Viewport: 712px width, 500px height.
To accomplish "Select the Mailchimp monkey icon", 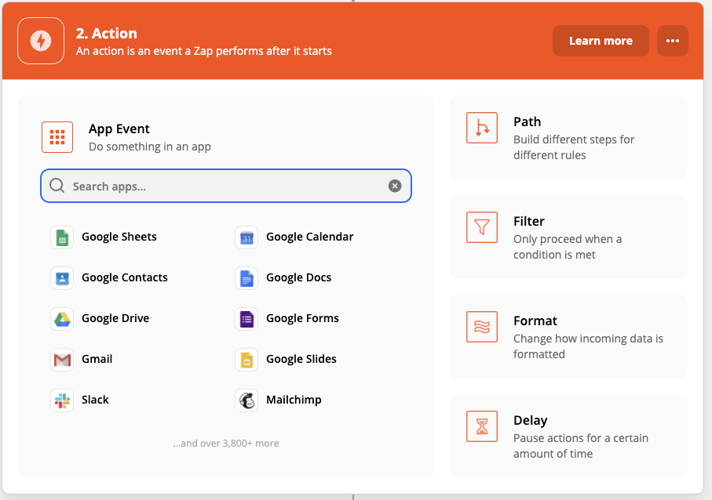I will coord(247,401).
